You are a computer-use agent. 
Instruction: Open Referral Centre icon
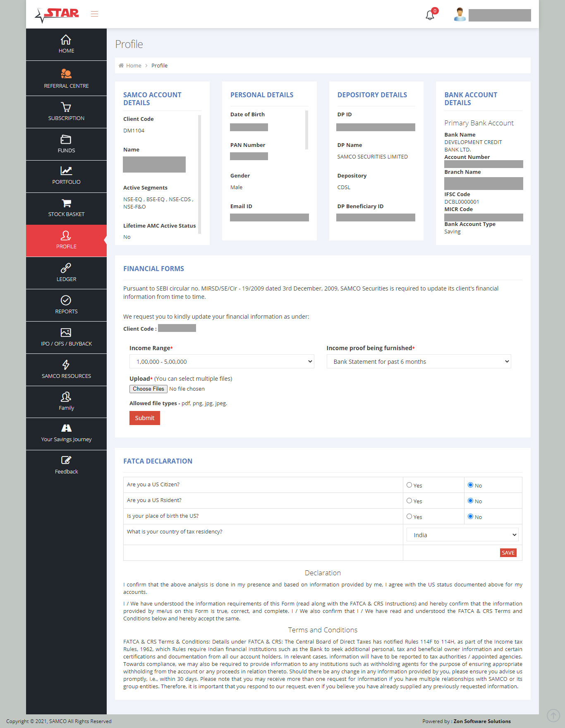pyautogui.click(x=66, y=74)
